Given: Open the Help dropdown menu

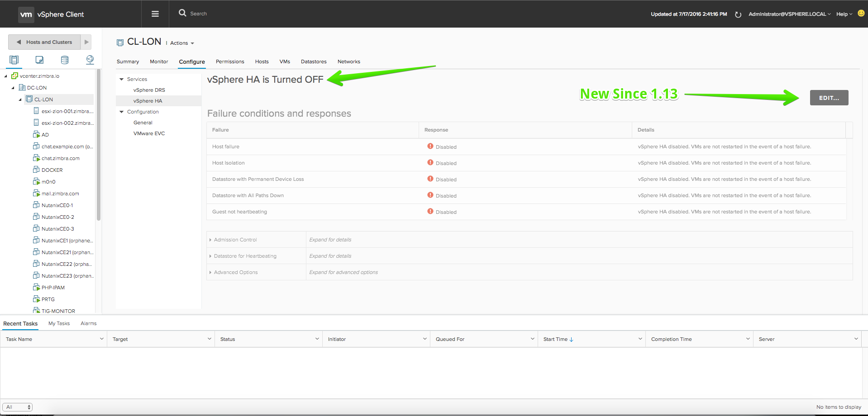Looking at the screenshot, I should pos(844,14).
